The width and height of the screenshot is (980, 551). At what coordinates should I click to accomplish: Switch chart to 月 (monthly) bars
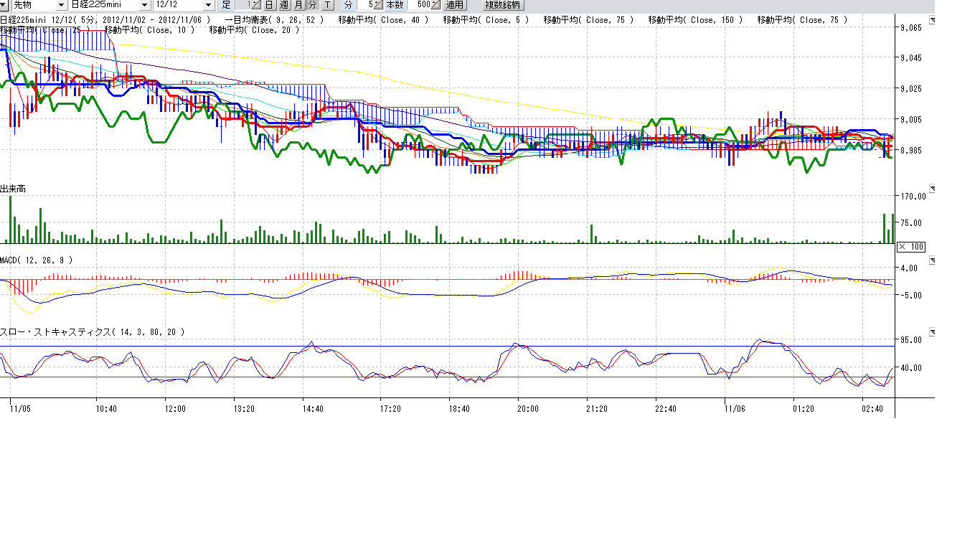click(298, 5)
